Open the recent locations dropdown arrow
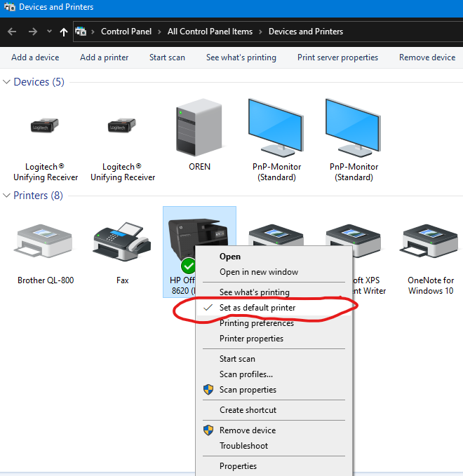 pyautogui.click(x=49, y=32)
